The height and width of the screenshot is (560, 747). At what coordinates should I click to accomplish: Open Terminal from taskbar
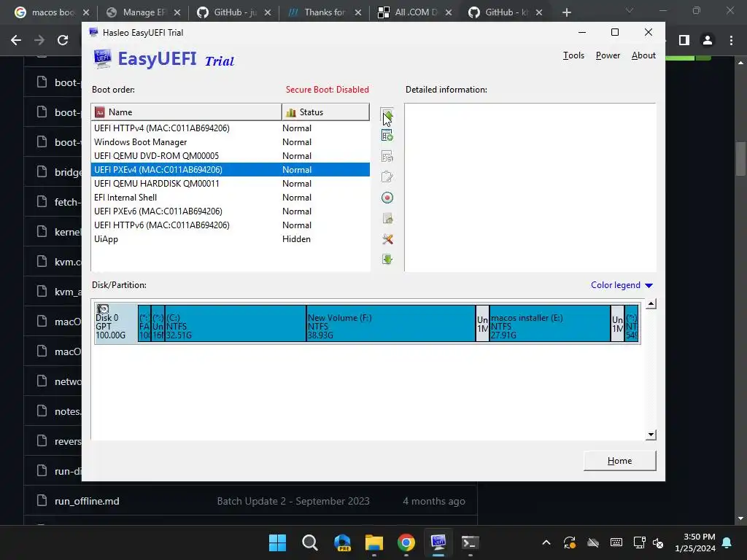(471, 542)
